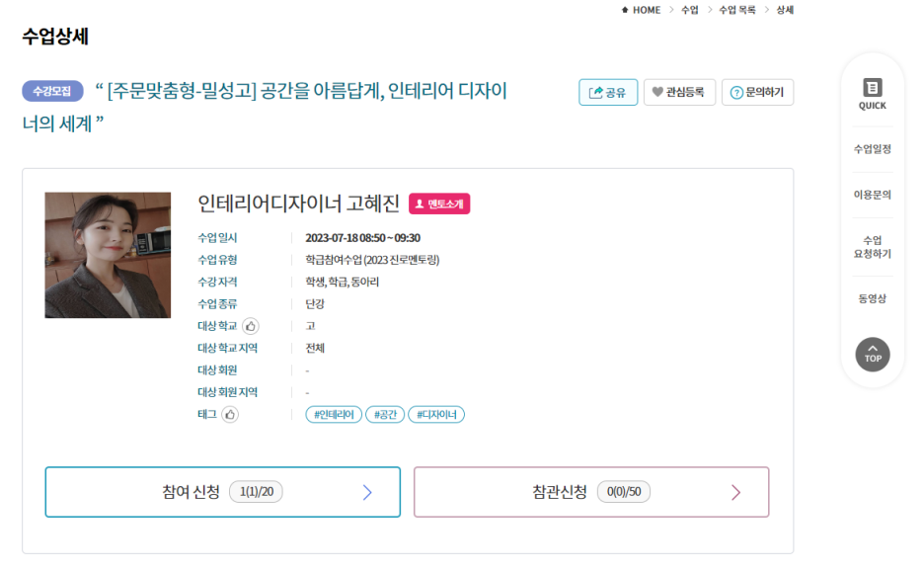The image size is (924, 572).
Task: Click the 수강모집 status badge
Action: (52, 91)
